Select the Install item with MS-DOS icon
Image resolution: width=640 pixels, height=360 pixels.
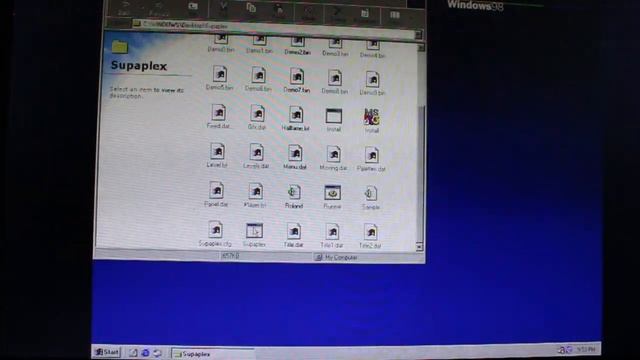(371, 117)
